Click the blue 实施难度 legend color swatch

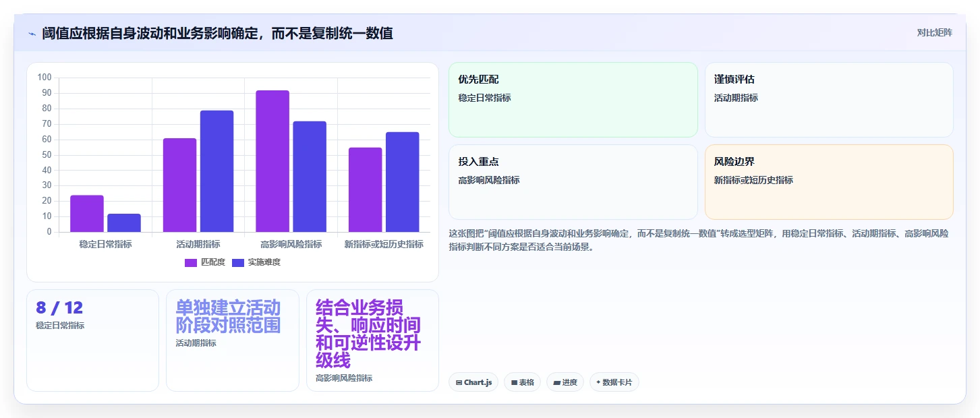(x=238, y=262)
